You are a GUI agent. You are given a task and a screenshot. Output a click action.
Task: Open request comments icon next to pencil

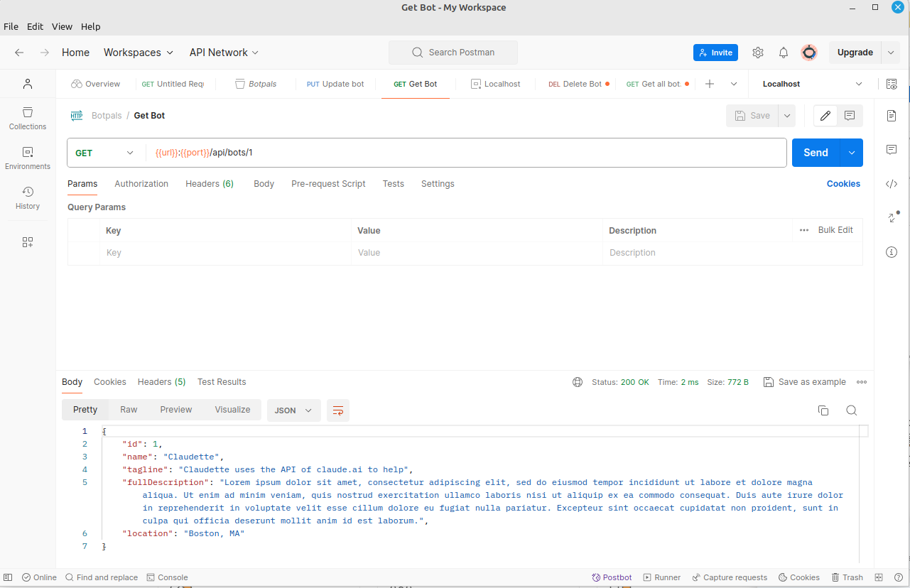(850, 116)
